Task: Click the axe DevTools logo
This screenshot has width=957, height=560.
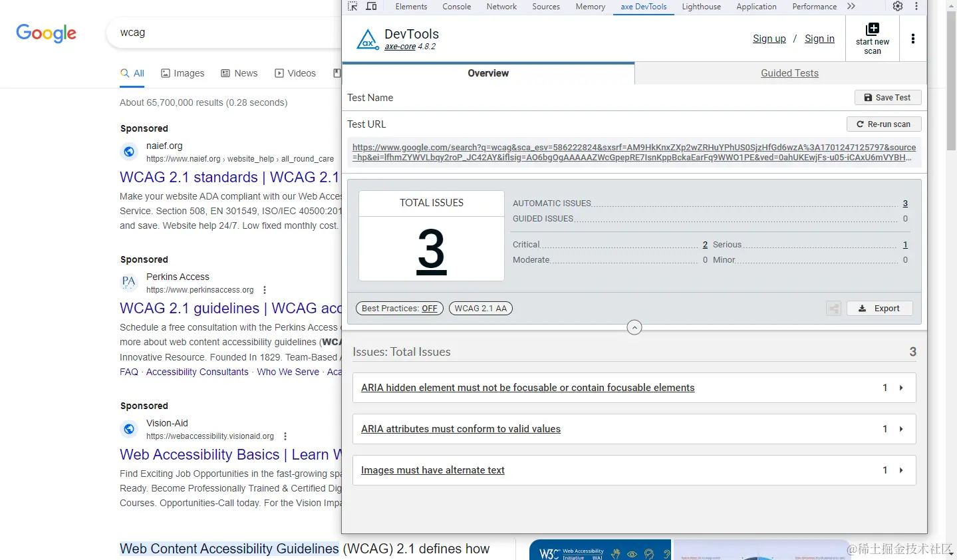Action: [x=367, y=39]
